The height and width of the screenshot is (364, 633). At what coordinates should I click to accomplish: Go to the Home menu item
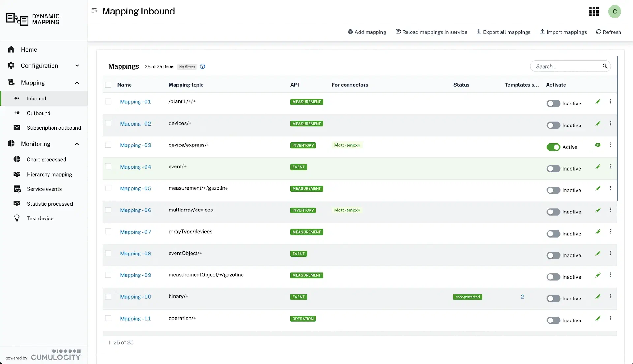[29, 49]
